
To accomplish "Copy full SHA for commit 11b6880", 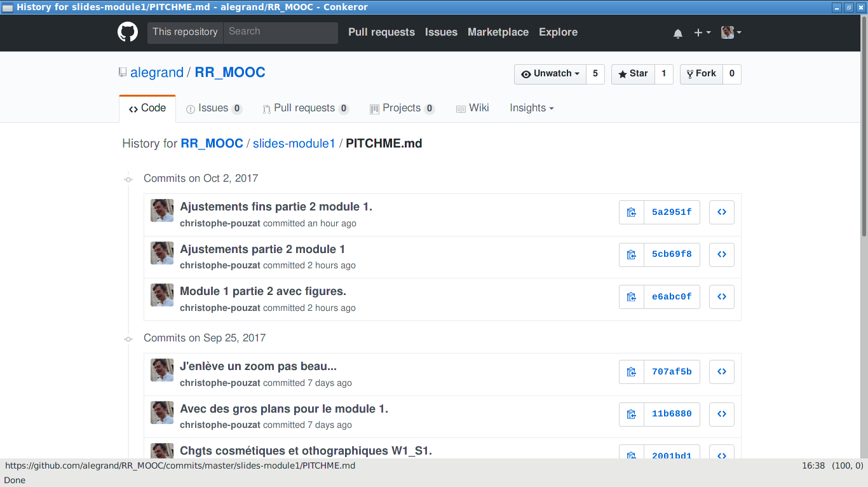I will [631, 415].
